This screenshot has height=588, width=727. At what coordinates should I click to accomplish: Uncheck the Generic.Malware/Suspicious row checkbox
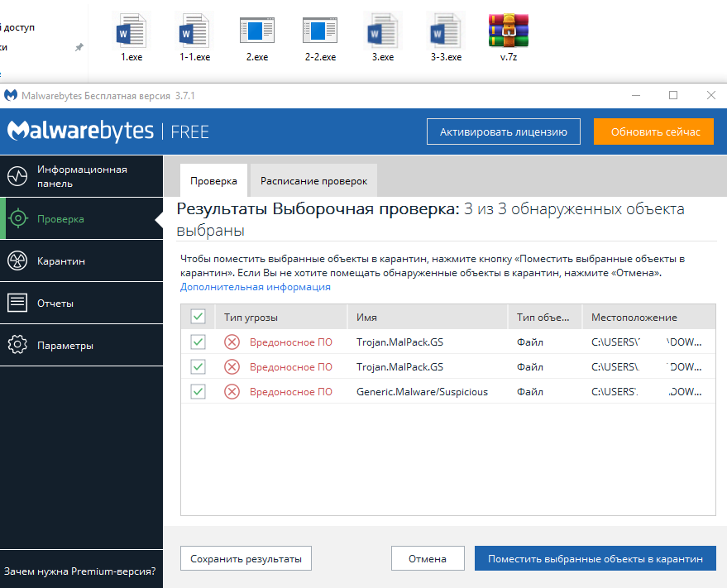(x=198, y=392)
